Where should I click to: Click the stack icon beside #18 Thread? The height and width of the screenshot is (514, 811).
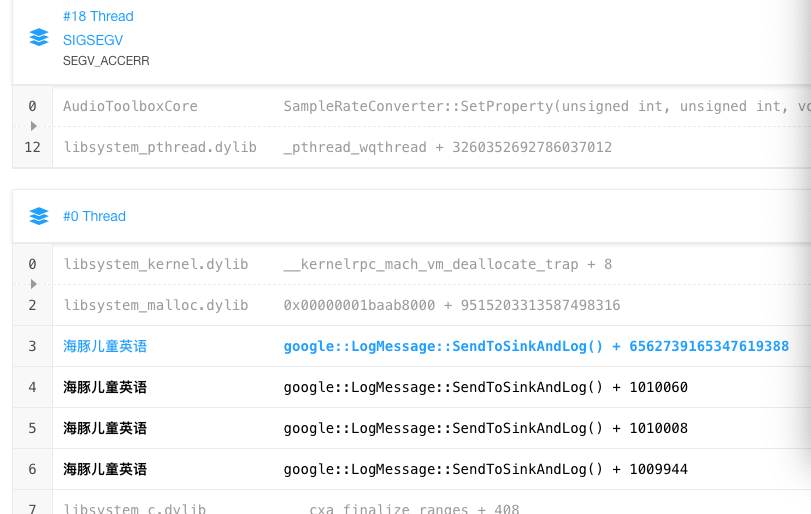39,37
